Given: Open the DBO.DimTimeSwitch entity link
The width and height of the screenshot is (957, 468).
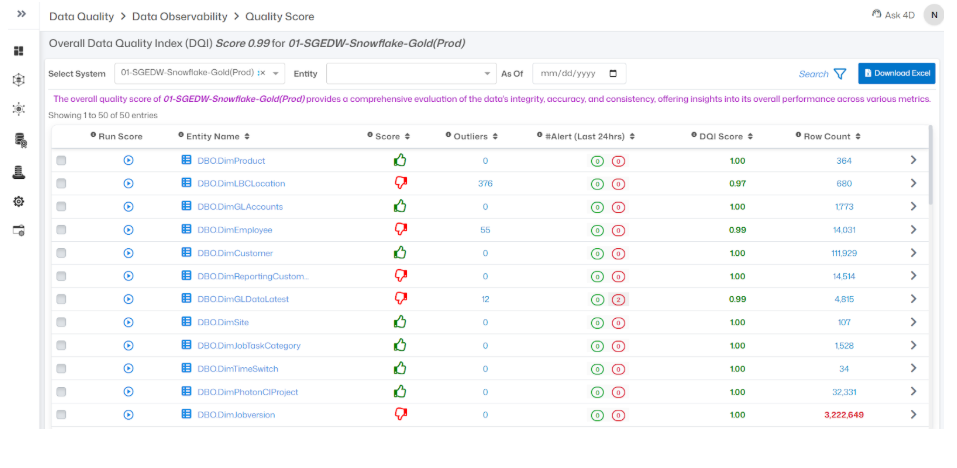Looking at the screenshot, I should pyautogui.click(x=238, y=369).
